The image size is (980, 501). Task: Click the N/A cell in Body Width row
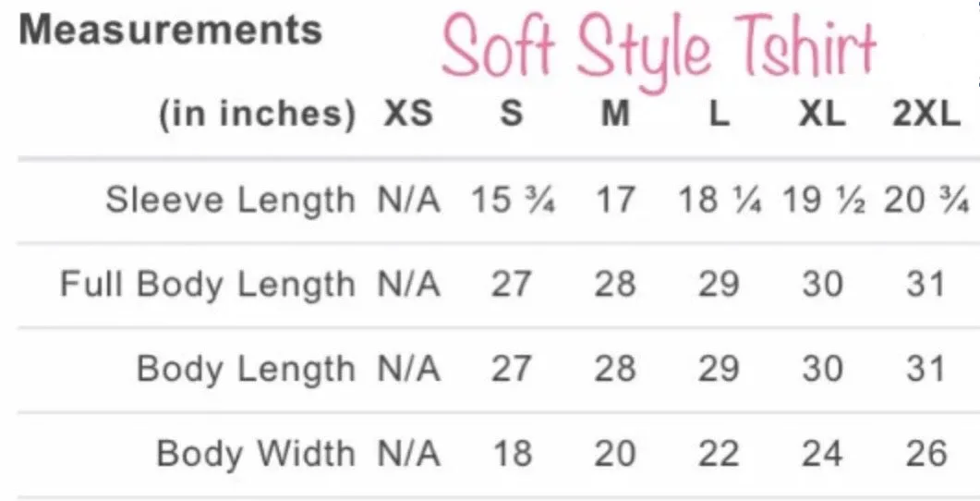[x=409, y=453]
